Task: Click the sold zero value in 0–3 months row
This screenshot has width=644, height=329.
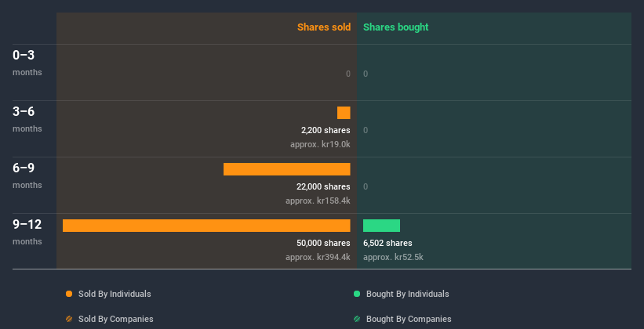Action: [x=348, y=74]
